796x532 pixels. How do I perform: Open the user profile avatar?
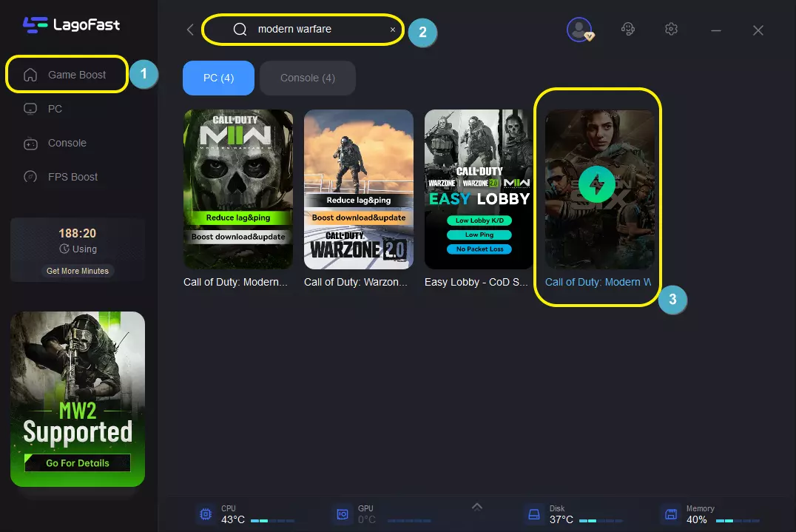click(x=580, y=30)
